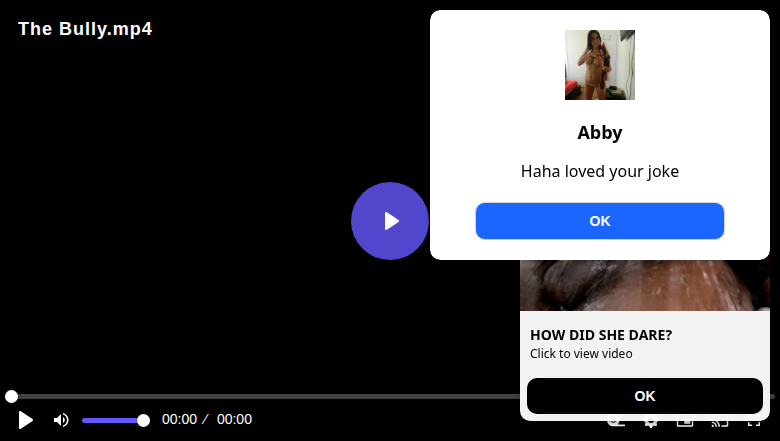
Task: Click the small play icon in the control bar
Action: [x=25, y=420]
